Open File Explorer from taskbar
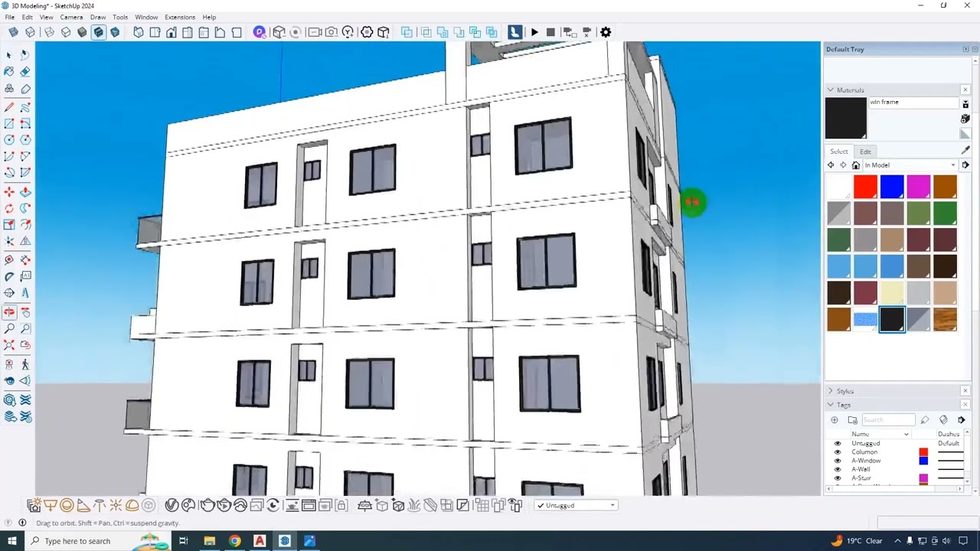The width and height of the screenshot is (980, 551). [x=209, y=541]
